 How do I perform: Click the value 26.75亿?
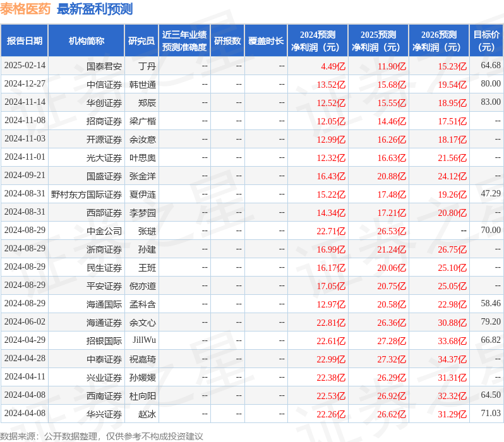[452, 250]
